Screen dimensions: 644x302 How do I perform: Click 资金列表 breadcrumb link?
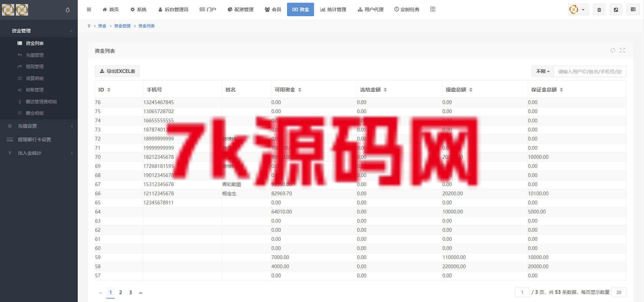click(x=146, y=26)
